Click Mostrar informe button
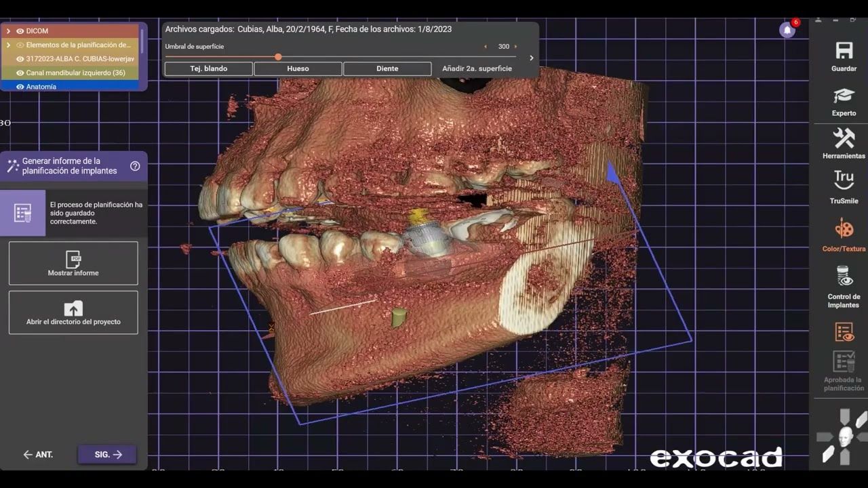The image size is (868, 488). (x=73, y=263)
